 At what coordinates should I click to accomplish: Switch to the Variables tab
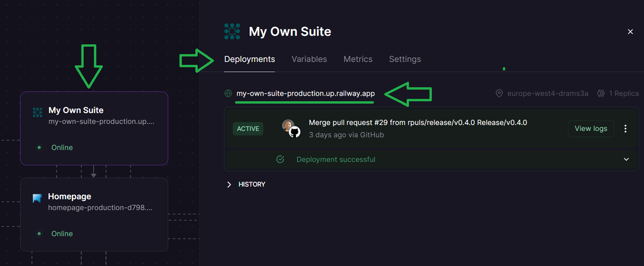pos(309,59)
